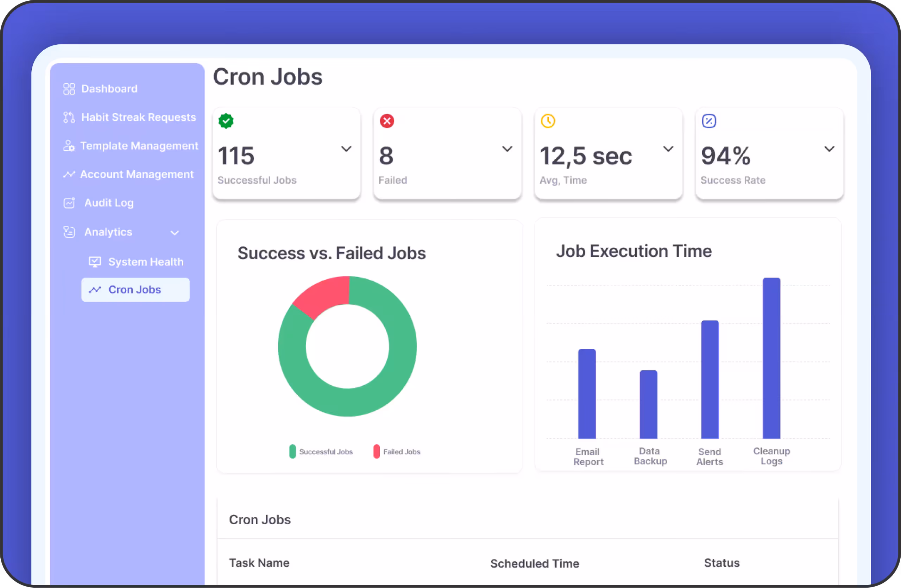Click the 'Data Backup' axis label
Screen dimensions: 901x588
(x=650, y=456)
